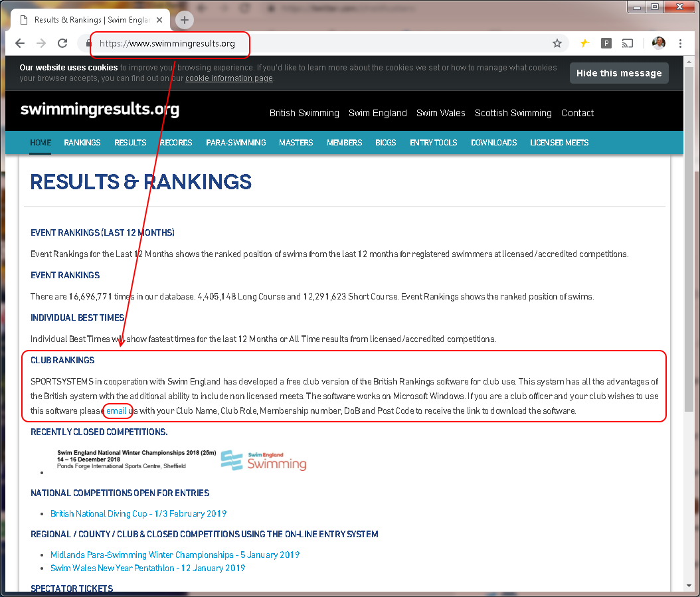
Task: Click 'Swim England National Winter Championships 2018' text
Action: pyautogui.click(x=137, y=453)
